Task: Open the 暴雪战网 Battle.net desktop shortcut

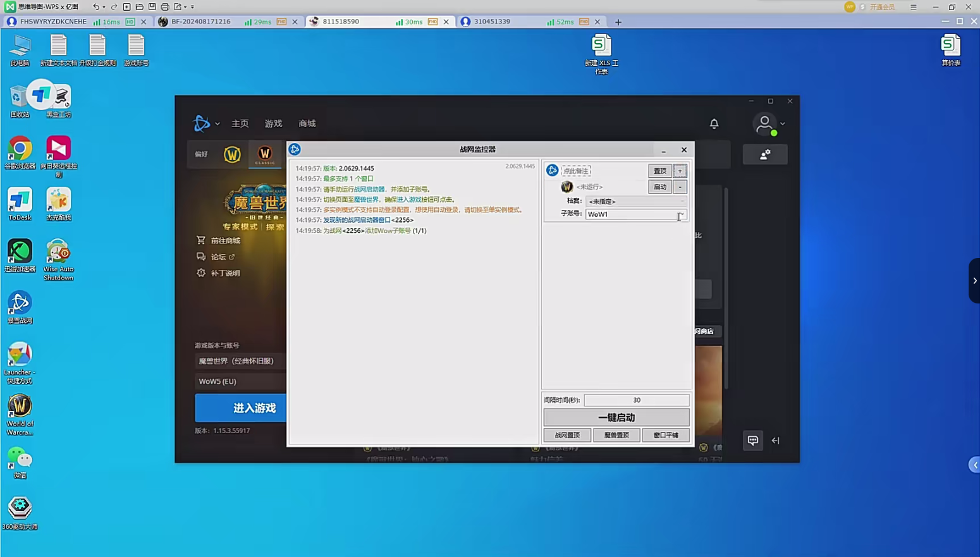Action: tap(20, 308)
